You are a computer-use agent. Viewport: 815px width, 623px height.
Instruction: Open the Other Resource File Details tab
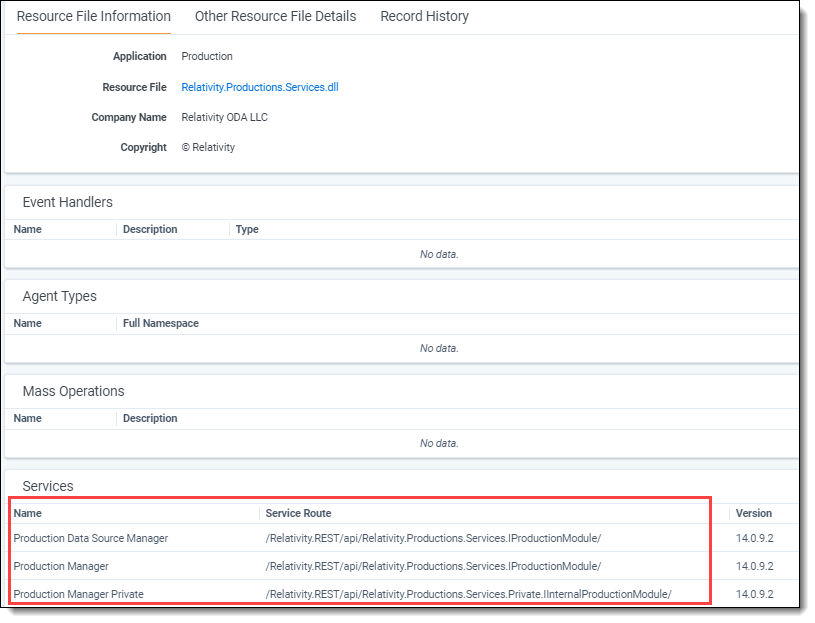coord(275,16)
